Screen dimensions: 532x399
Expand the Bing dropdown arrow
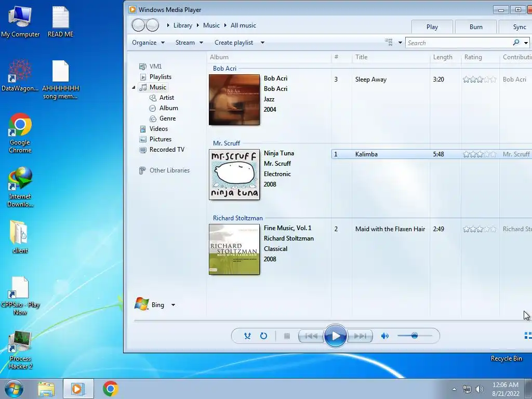174,305
